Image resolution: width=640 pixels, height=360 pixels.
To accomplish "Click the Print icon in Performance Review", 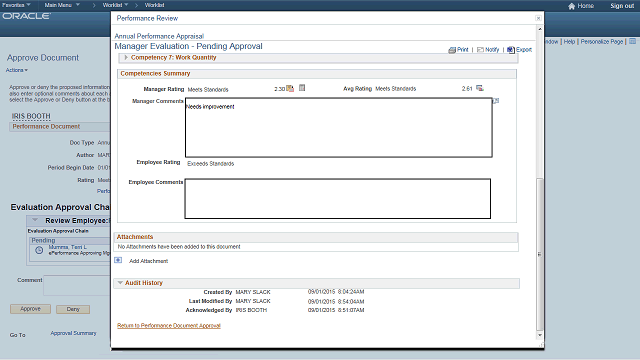I will (452, 50).
